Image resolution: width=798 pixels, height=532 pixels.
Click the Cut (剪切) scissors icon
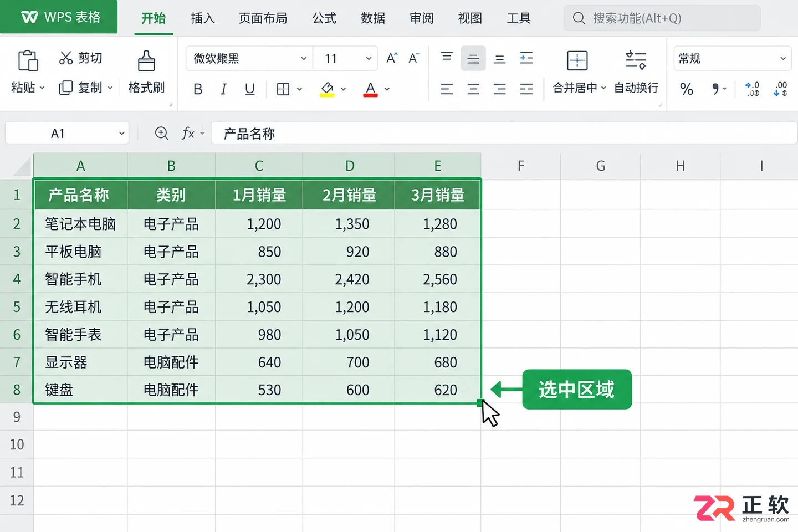click(66, 58)
